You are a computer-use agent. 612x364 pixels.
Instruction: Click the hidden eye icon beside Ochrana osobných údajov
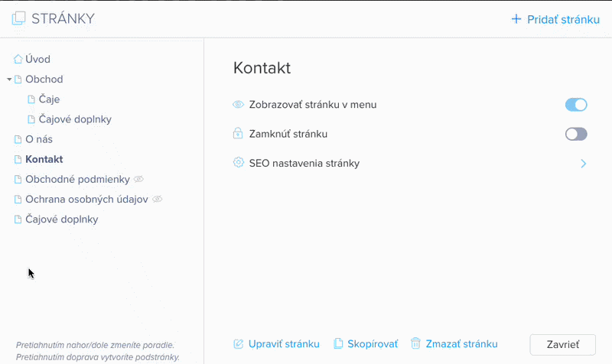158,199
